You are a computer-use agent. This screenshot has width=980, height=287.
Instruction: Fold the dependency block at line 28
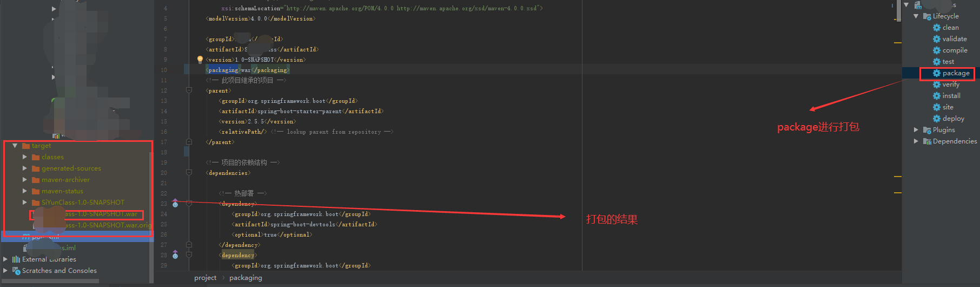click(189, 255)
